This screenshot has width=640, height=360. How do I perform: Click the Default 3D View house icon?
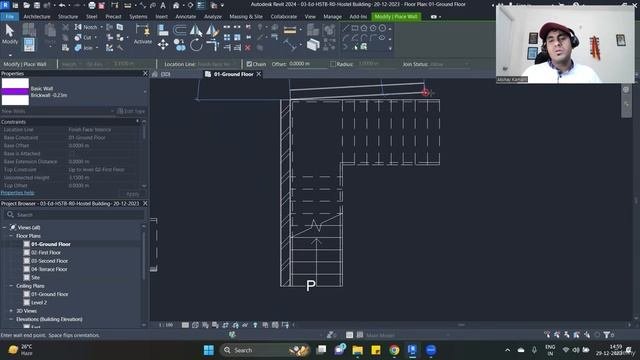pyautogui.click(x=176, y=5)
